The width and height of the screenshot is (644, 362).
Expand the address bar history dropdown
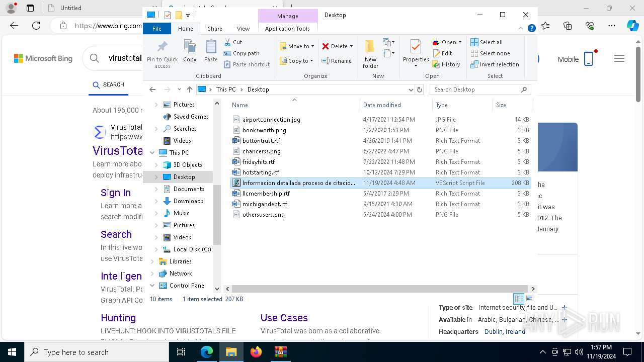(411, 89)
